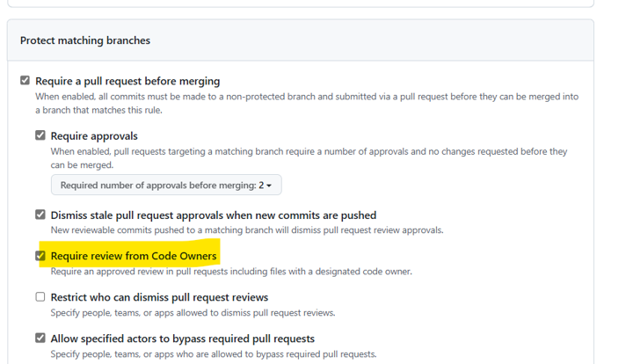Click 'Require a pull request before merging' label text

coord(127,81)
